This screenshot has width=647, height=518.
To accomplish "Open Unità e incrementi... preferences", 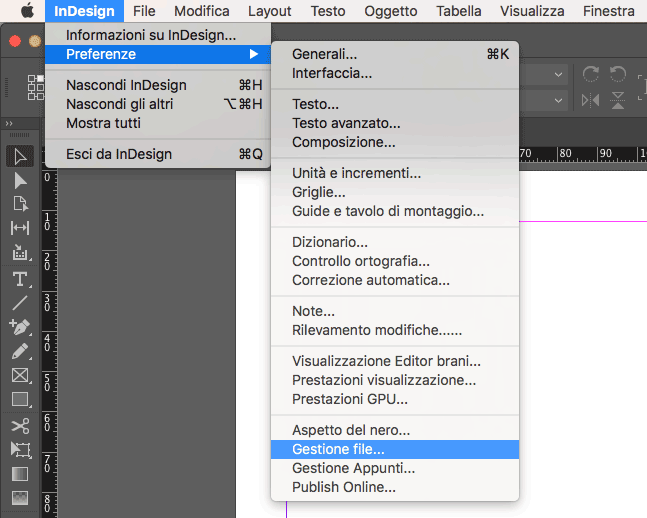I will pyautogui.click(x=395, y=173).
